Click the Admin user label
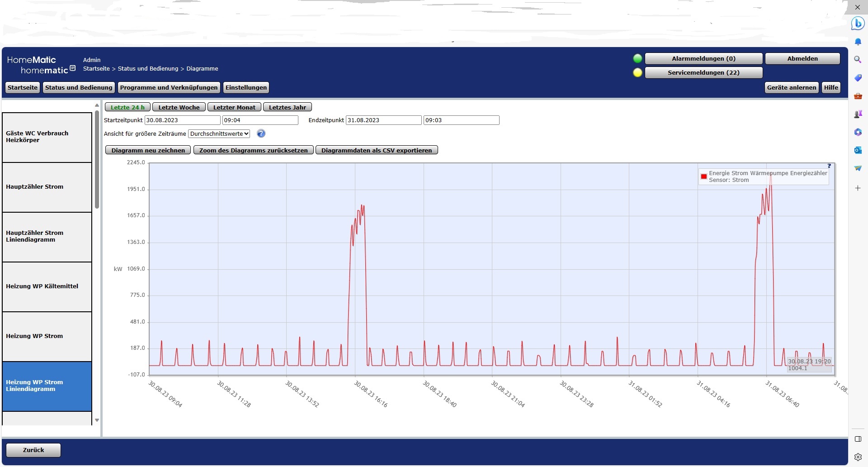The image size is (868, 467). tap(92, 60)
